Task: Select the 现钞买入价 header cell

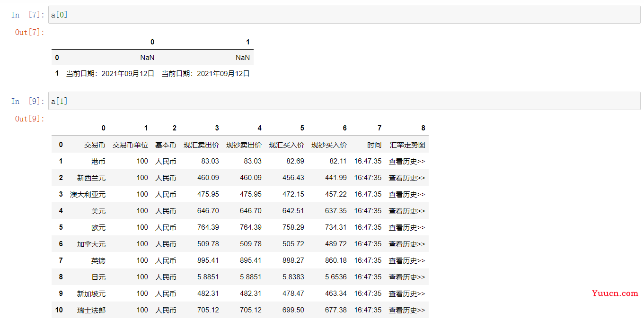Action: pyautogui.click(x=329, y=145)
